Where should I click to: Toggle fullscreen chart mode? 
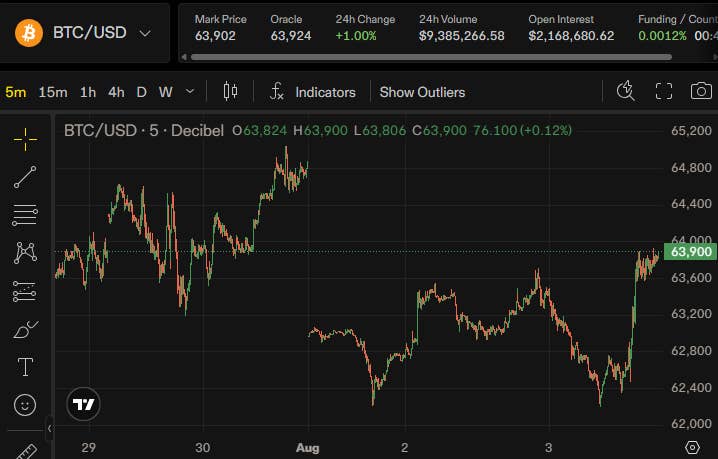[664, 91]
